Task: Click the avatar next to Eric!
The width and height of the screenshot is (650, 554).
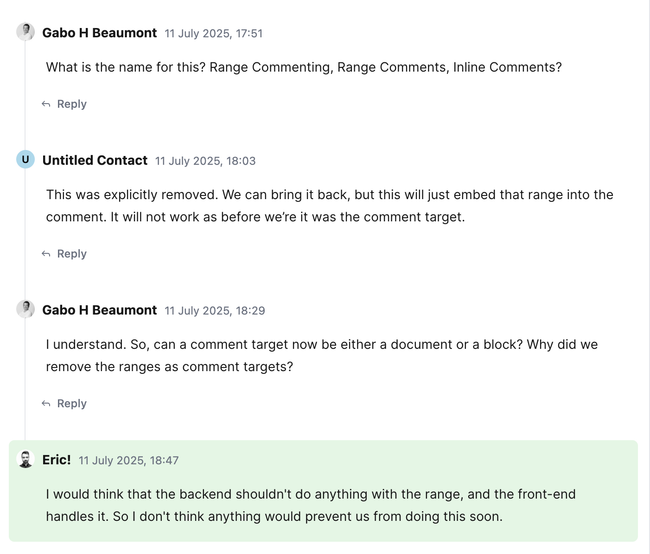Action: 25,459
